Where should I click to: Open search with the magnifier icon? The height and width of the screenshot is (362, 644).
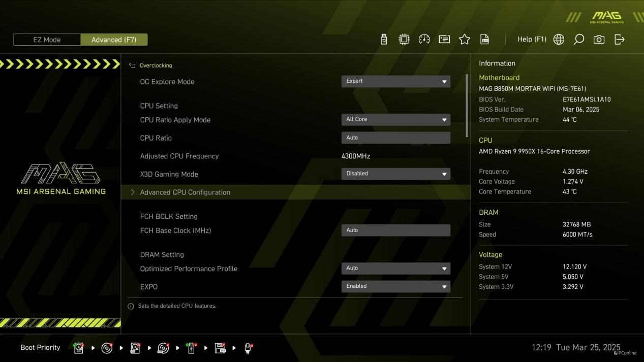click(579, 40)
